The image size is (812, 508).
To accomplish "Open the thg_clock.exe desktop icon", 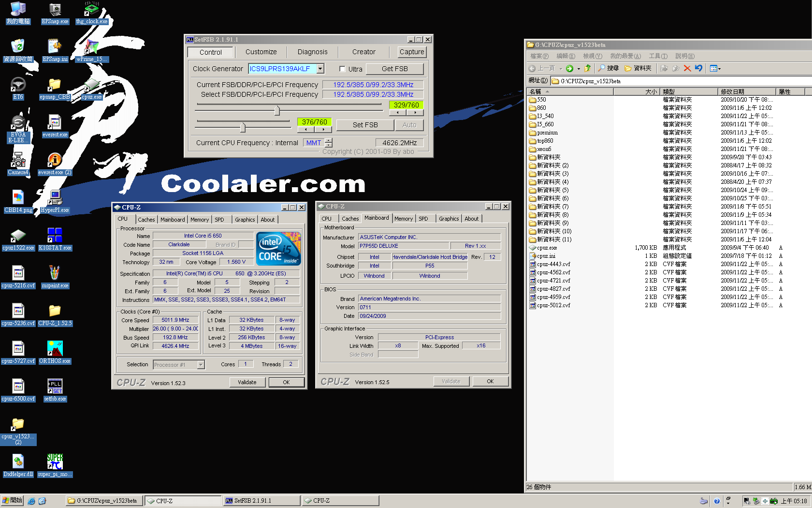I will (91, 13).
